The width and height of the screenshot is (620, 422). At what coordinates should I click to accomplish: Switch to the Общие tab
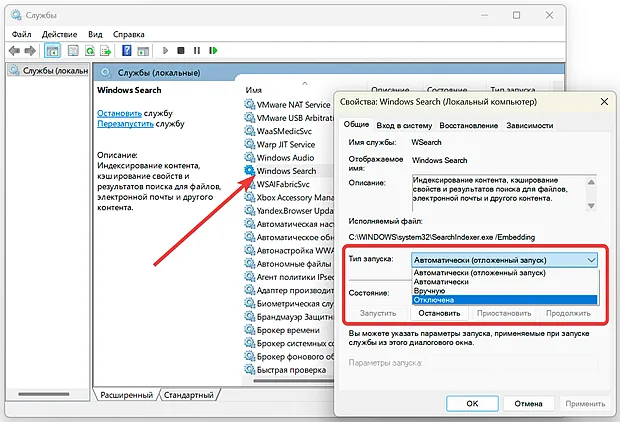pos(356,125)
